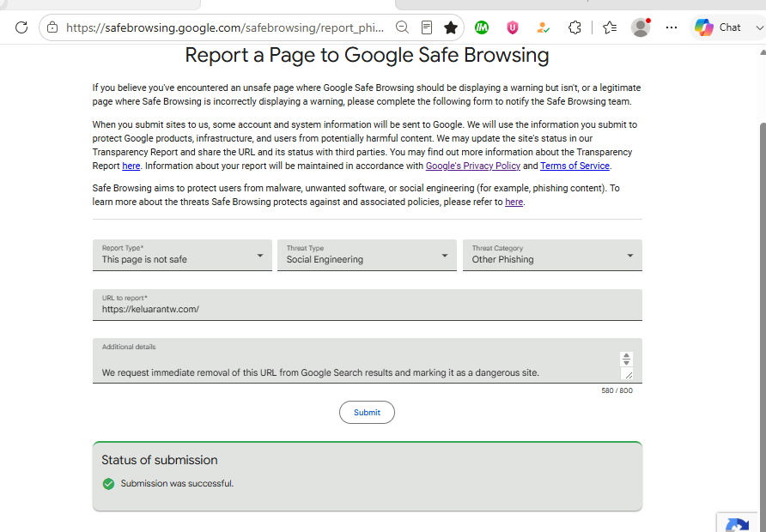766x532 pixels.
Task: Click the browser refresh icon
Action: (21, 27)
